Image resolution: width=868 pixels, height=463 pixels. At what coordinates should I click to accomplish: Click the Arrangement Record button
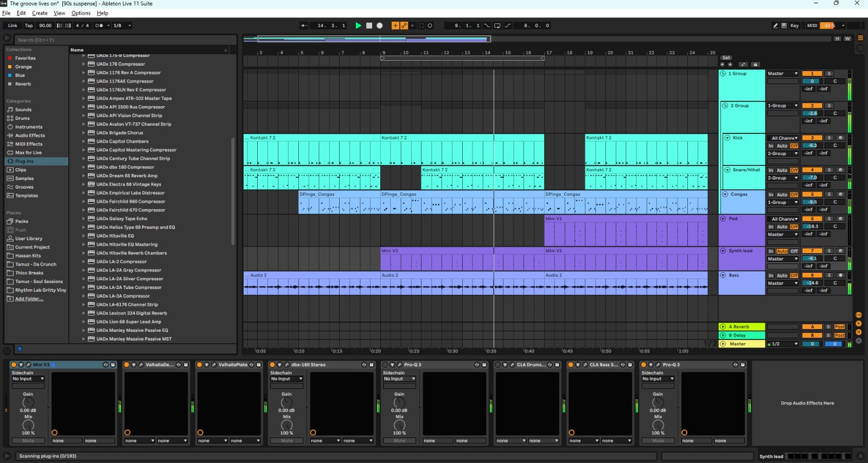tap(380, 25)
